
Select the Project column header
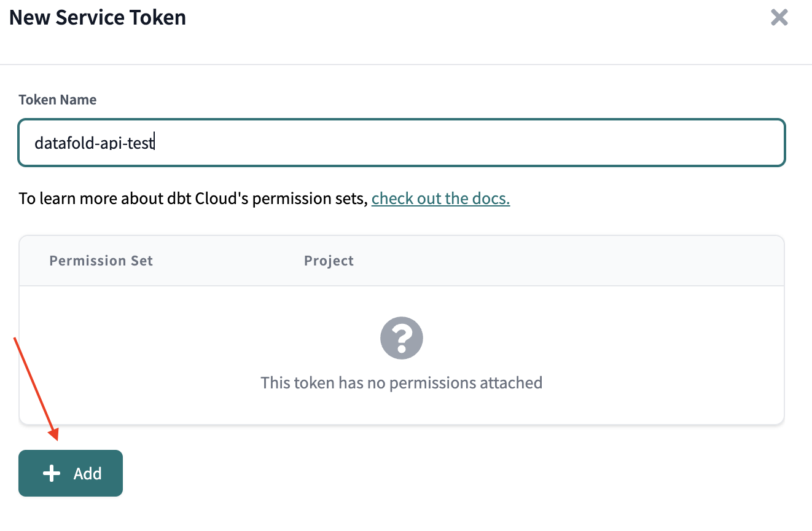(x=329, y=261)
